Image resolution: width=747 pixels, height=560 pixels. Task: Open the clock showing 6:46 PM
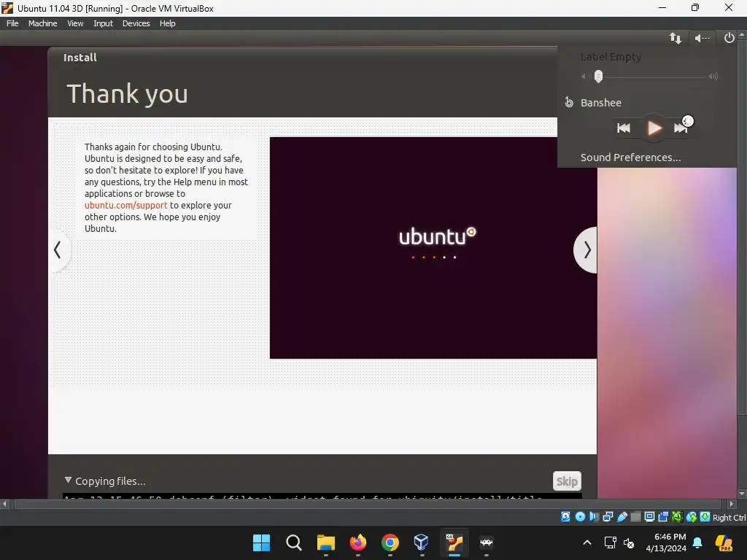pyautogui.click(x=666, y=542)
